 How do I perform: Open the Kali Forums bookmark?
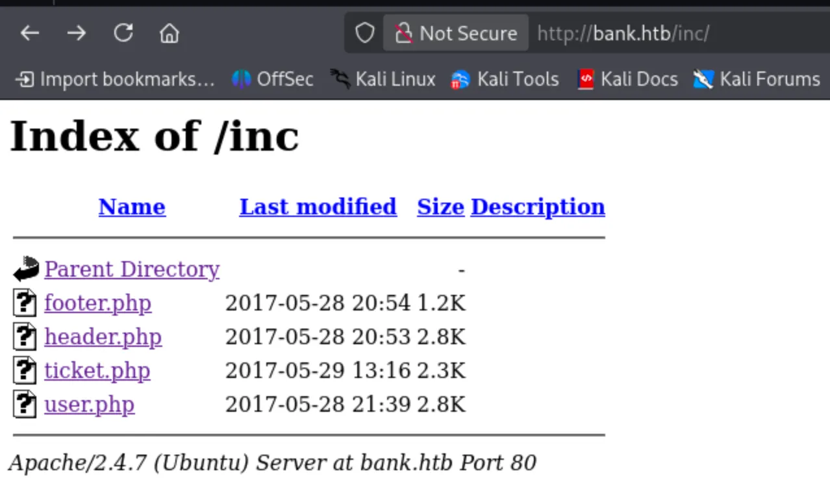pyautogui.click(x=757, y=79)
